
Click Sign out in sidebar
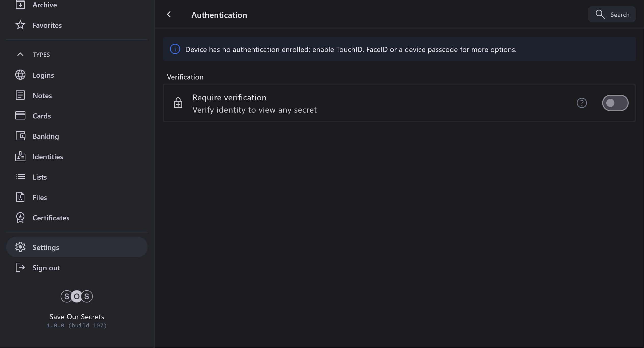coord(46,268)
